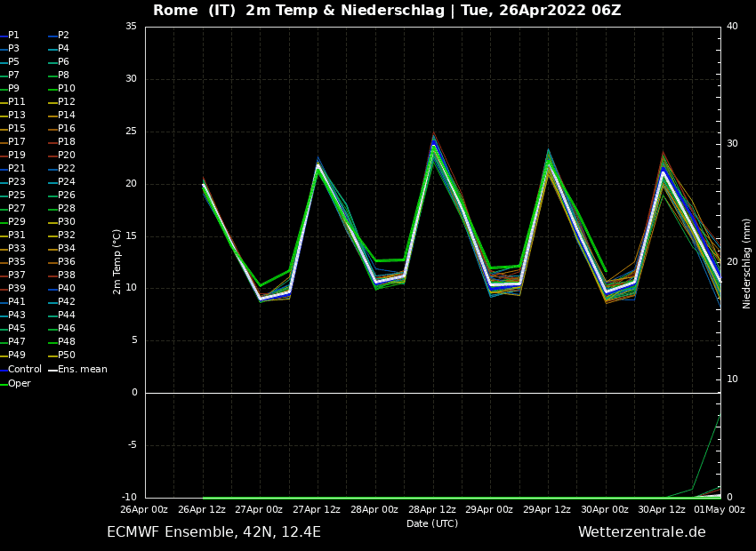Click the "ECMWF Ensemble, 42N, 12.4E" caption
The image size is (756, 551).
(214, 532)
